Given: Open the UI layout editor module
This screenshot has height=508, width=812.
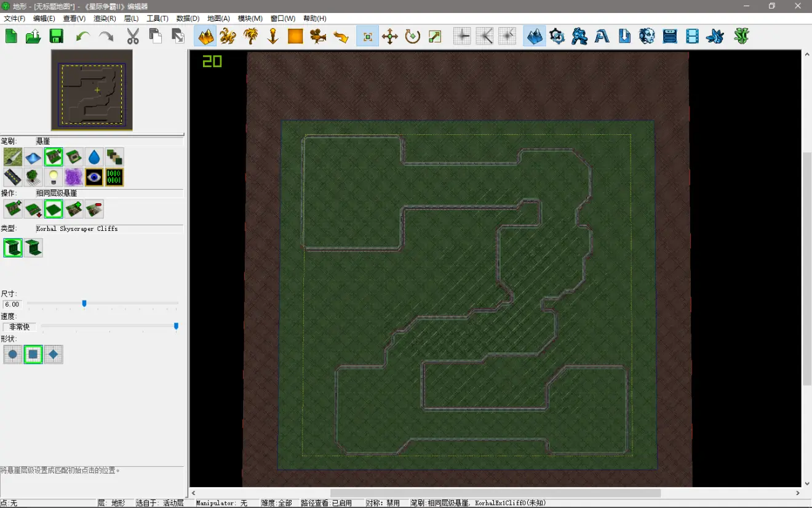Looking at the screenshot, I should (670, 36).
